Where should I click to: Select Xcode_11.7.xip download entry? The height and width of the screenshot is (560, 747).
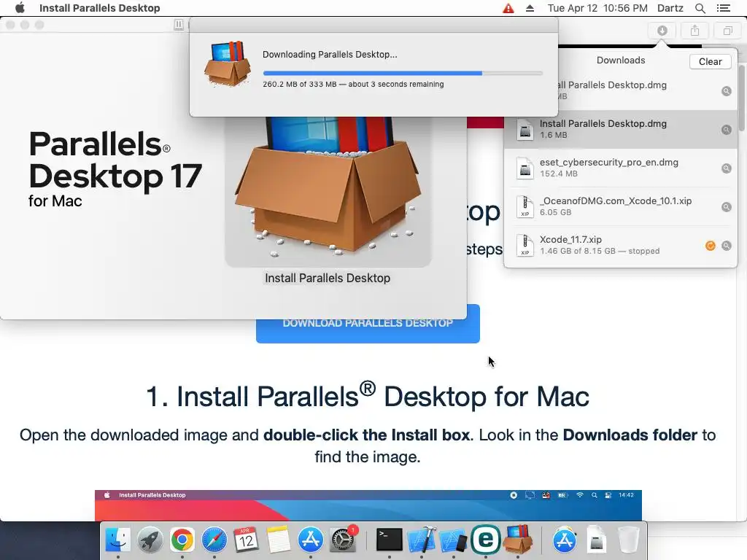(x=621, y=245)
